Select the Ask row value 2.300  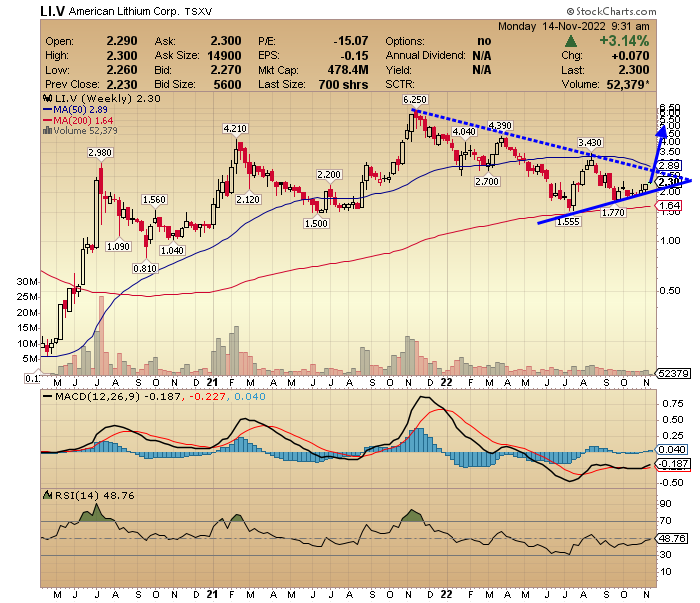point(226,41)
